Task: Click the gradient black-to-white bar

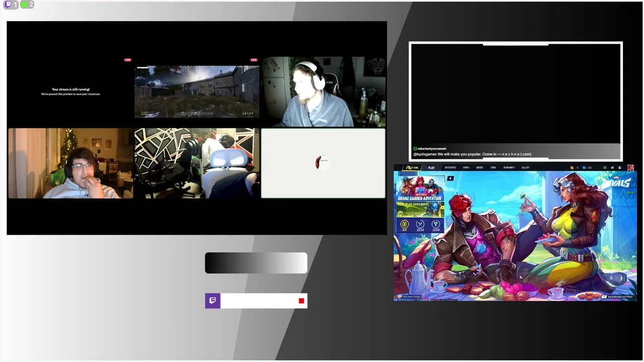Action: (x=256, y=263)
